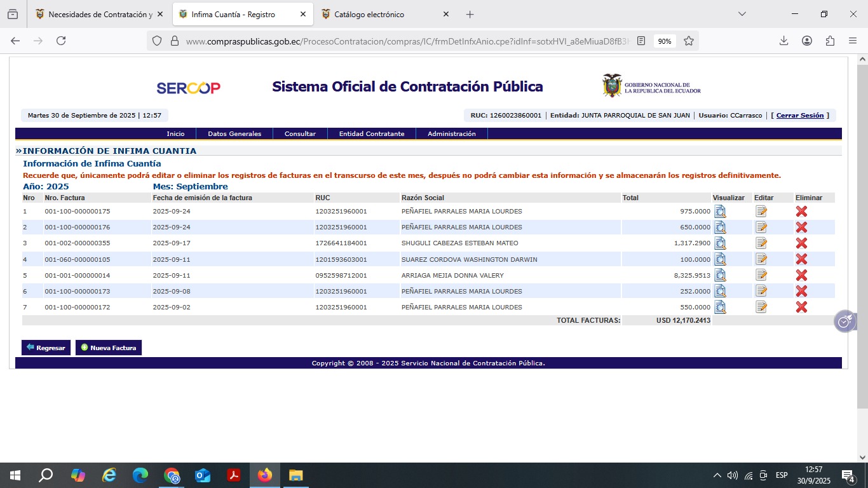Bookmark this page with the star icon
This screenshot has width=868, height=488.
pyautogui.click(x=689, y=41)
